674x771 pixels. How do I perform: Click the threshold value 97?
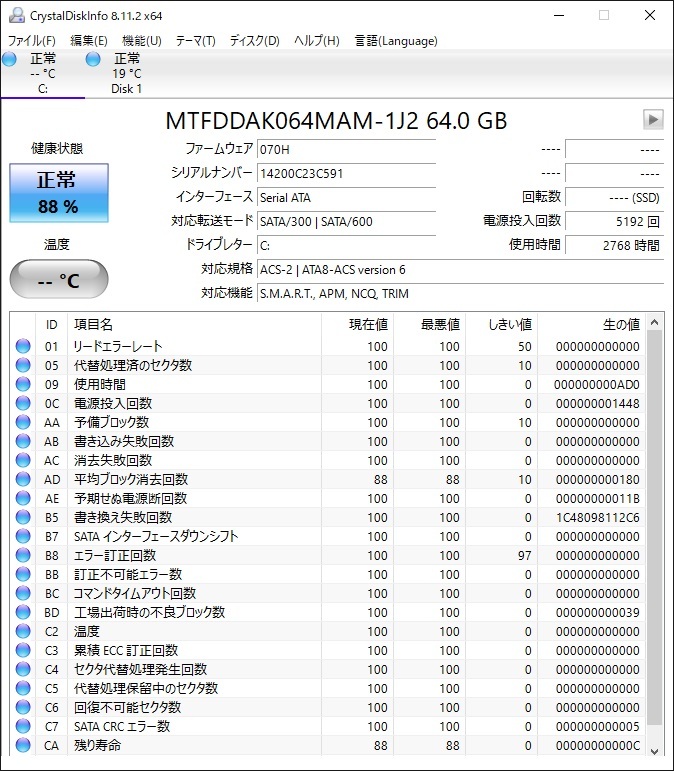(x=525, y=556)
